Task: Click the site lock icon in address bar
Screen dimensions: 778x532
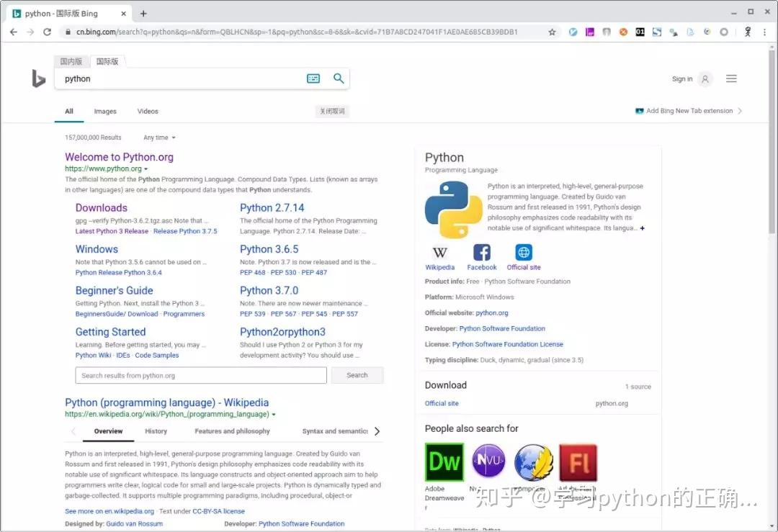Action: [68, 32]
